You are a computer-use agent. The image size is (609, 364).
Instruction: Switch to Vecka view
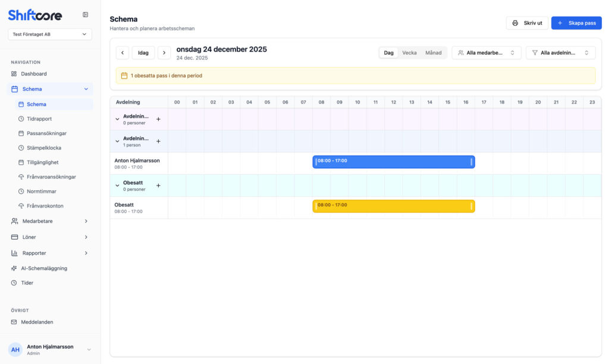409,53
